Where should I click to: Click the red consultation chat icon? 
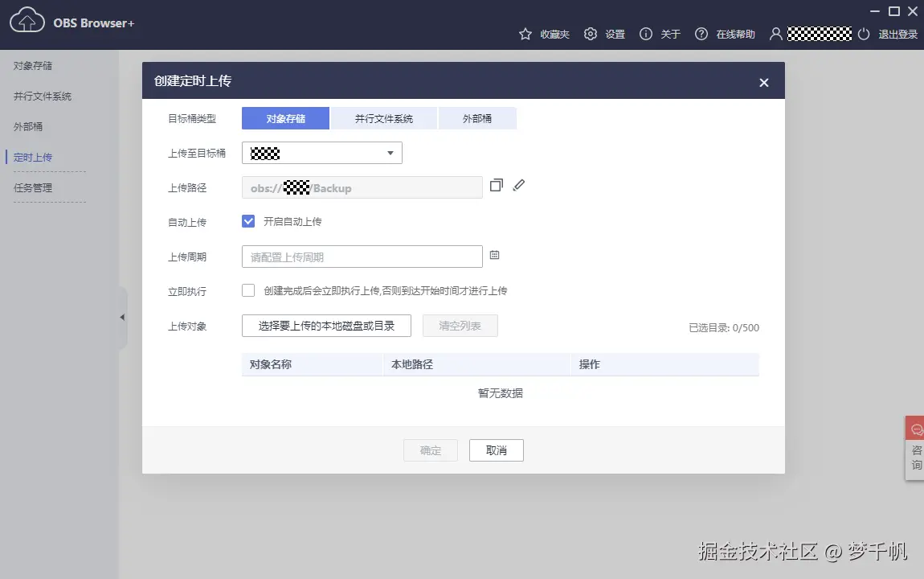click(x=916, y=430)
